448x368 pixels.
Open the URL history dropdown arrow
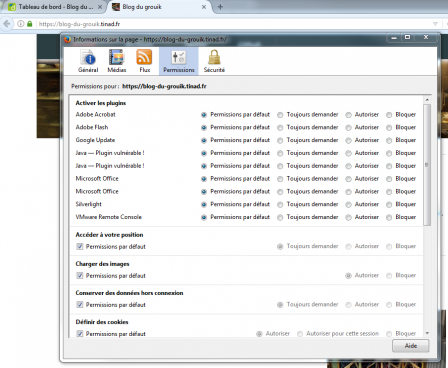point(435,24)
